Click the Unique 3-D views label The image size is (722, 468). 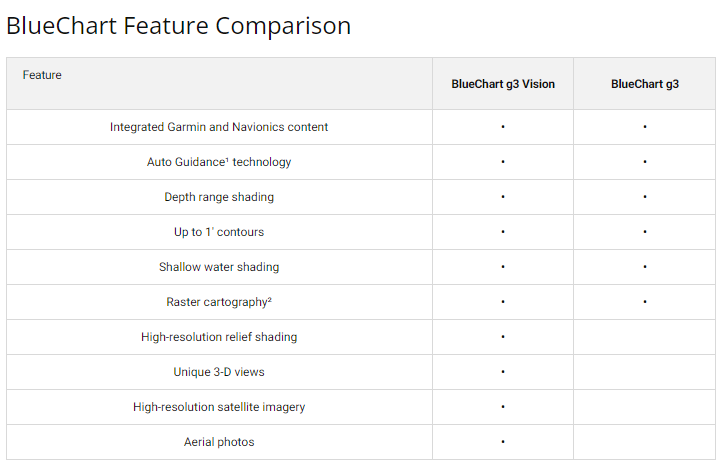pyautogui.click(x=219, y=372)
